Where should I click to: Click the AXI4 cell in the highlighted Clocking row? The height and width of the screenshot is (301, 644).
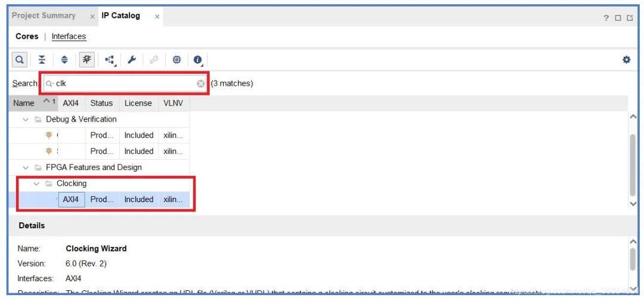point(72,200)
